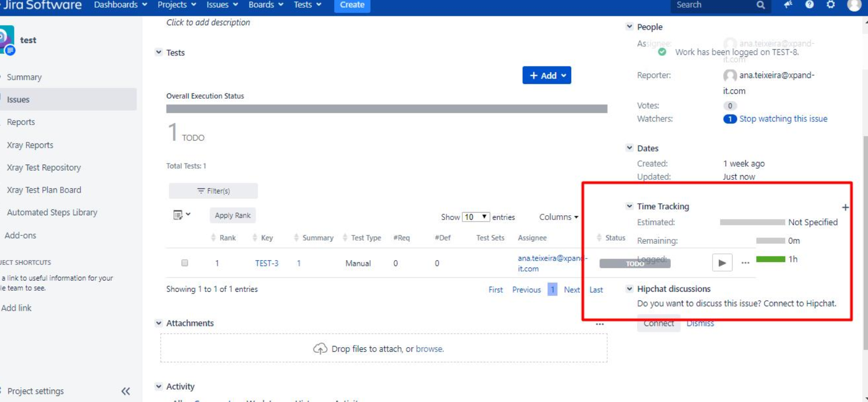
Task: Collapse the Time Tracking section
Action: tap(629, 206)
